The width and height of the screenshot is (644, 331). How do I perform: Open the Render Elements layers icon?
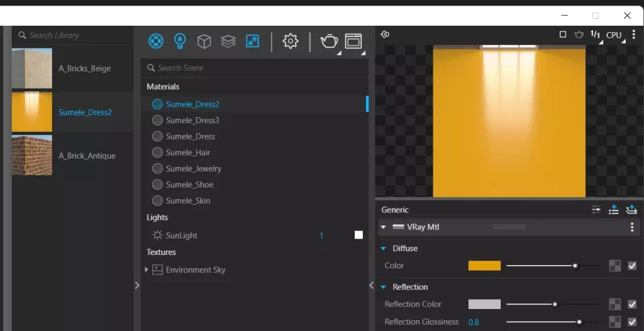coord(228,41)
